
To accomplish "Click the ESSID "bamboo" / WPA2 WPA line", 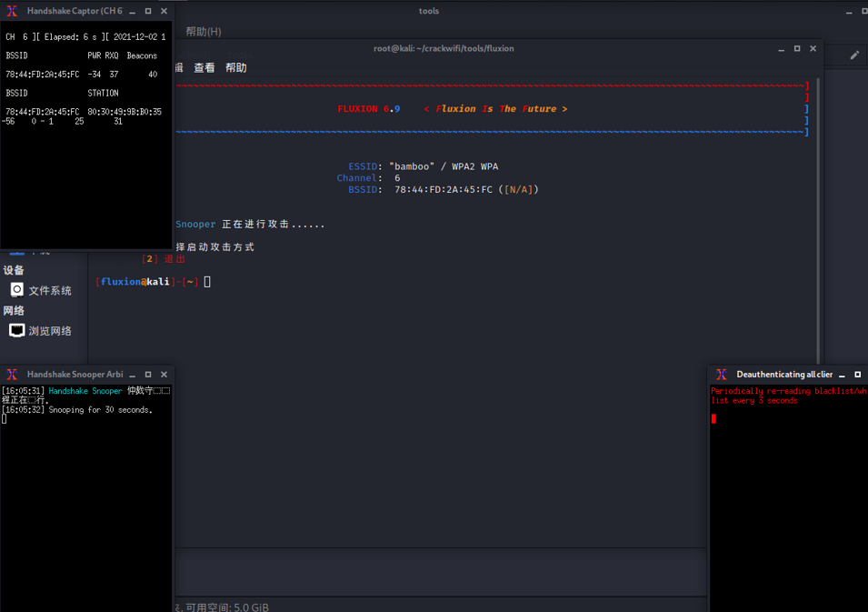I will tap(423, 166).
